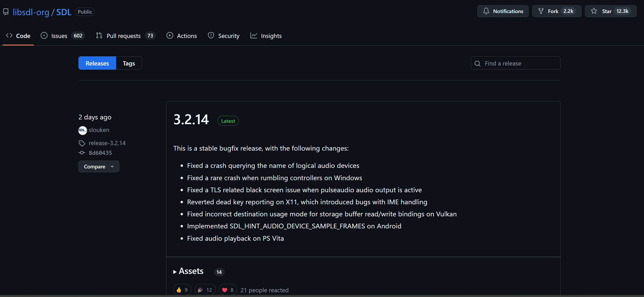Open the Insights tab
The width and height of the screenshot is (644, 297).
(266, 36)
